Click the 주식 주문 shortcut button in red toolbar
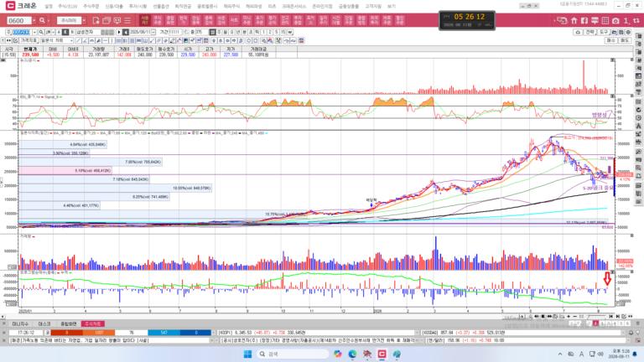Image resolution: width=644 pixels, height=362 pixels. (x=158, y=20)
